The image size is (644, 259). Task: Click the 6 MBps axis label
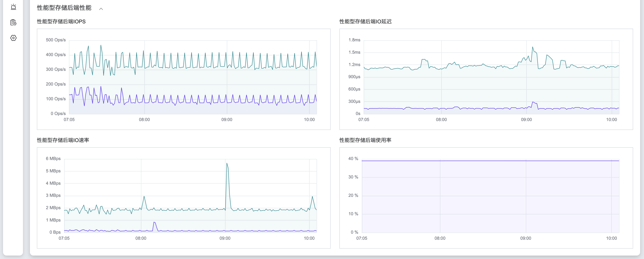(x=53, y=159)
